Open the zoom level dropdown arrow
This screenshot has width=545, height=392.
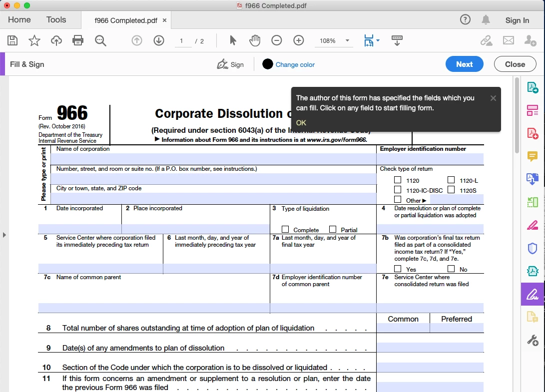347,40
